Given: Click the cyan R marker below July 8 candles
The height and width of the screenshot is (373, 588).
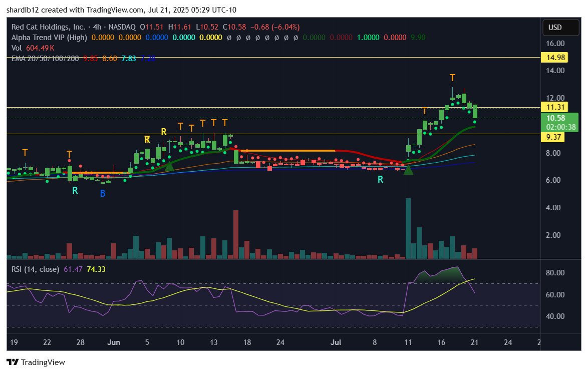Looking at the screenshot, I should tap(380, 180).
